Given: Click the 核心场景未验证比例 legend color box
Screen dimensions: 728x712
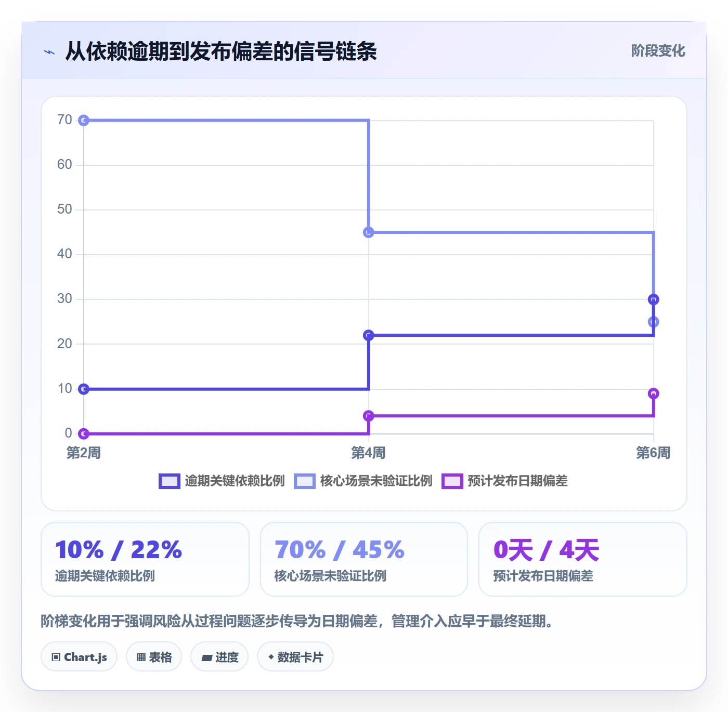Looking at the screenshot, I should [305, 481].
